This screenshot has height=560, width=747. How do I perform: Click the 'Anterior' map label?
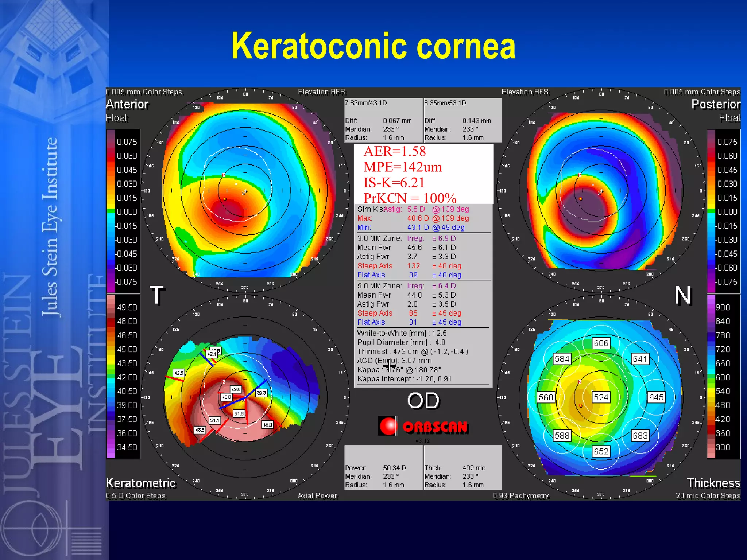127,104
